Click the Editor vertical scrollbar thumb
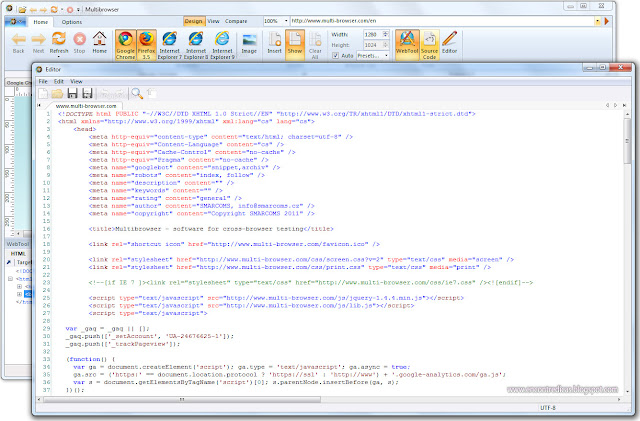640x421 pixels. [627, 140]
